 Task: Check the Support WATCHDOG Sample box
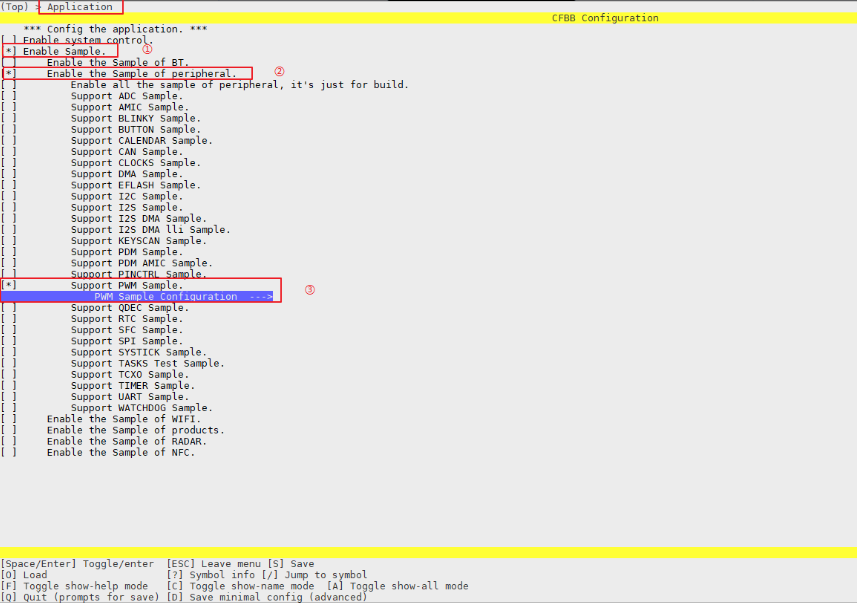coord(10,408)
